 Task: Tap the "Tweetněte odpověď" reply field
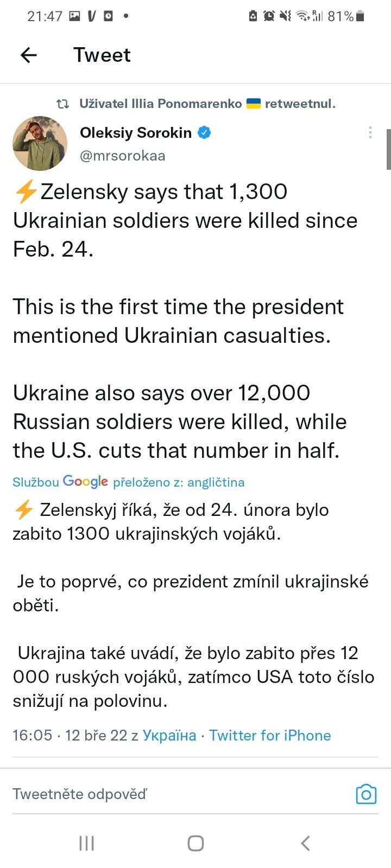click(163, 794)
